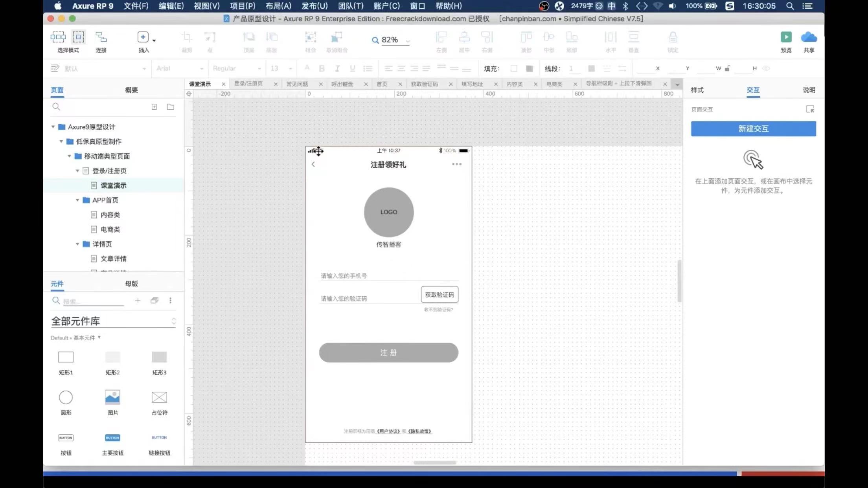Select the Connect (连接) tool
Viewport: 868px width, 488px height.
[101, 37]
